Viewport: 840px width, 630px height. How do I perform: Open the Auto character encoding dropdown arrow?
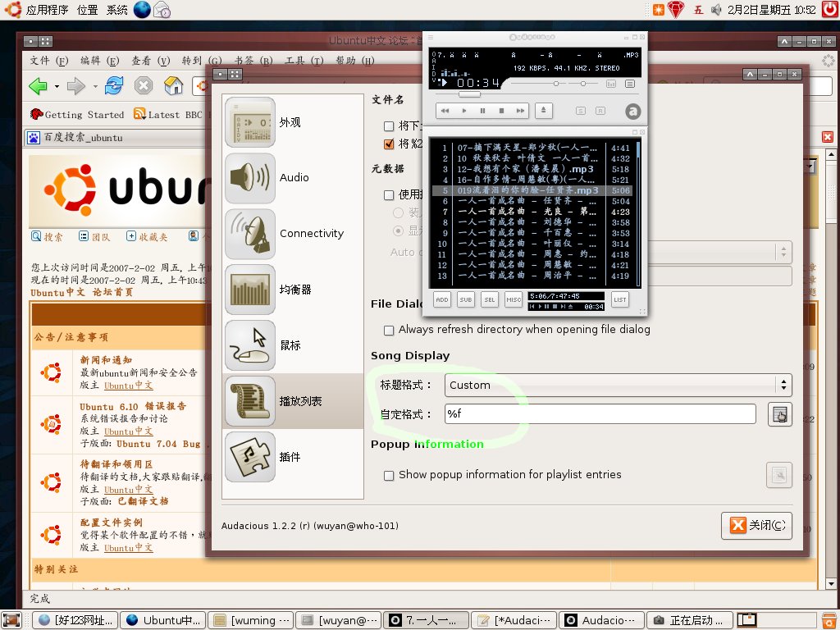(x=783, y=252)
